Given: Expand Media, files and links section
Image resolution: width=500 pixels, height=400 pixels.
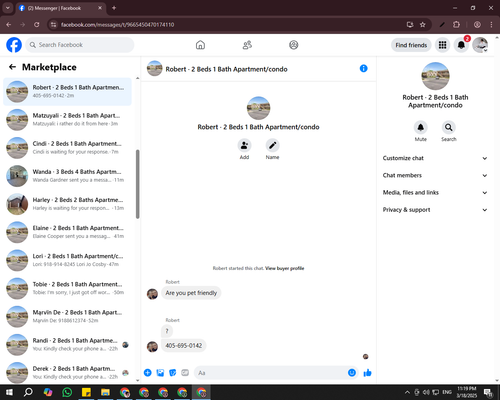Looking at the screenshot, I should click(x=435, y=193).
